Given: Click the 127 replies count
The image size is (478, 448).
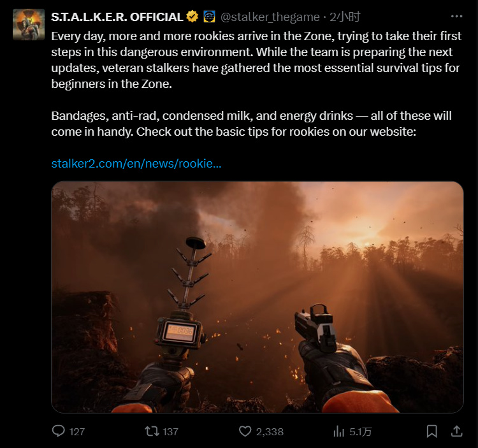Looking at the screenshot, I should click(x=76, y=431).
